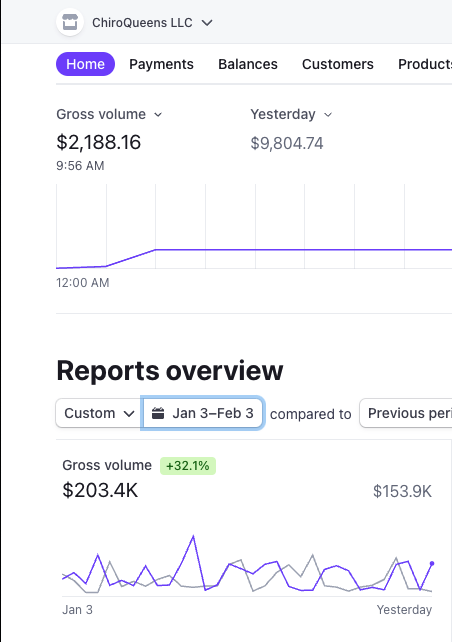Click the 9:56 AM timestamp

[80, 166]
